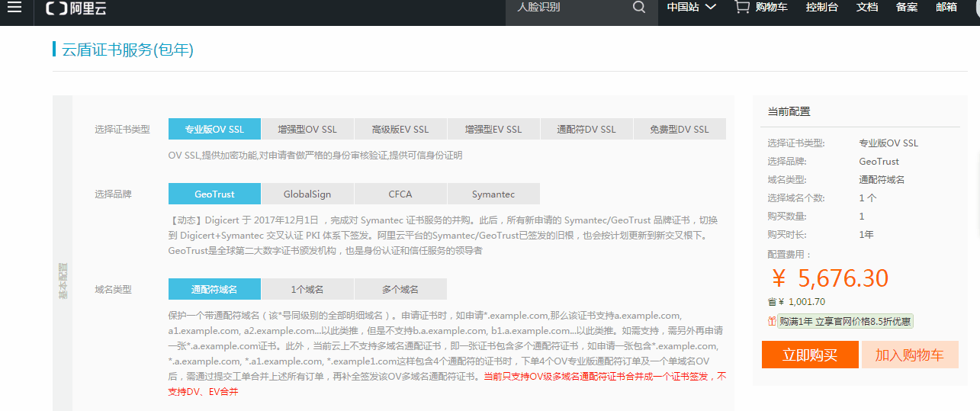Viewport: 980px width, 411px height.
Task: Click the 选择品牌 row label
Action: coord(113,194)
